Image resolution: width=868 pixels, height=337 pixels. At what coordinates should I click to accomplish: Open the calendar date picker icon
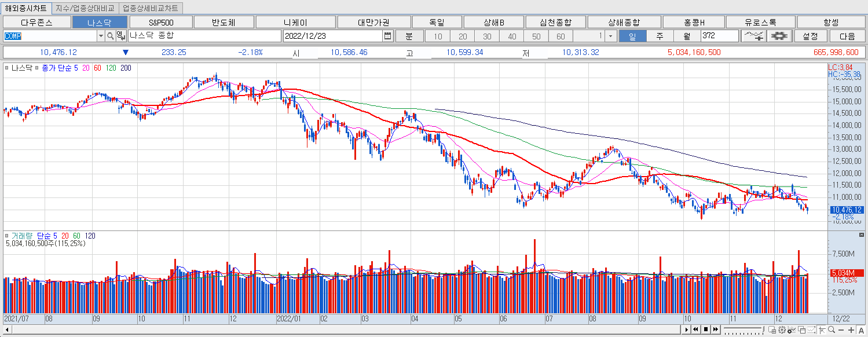(387, 36)
